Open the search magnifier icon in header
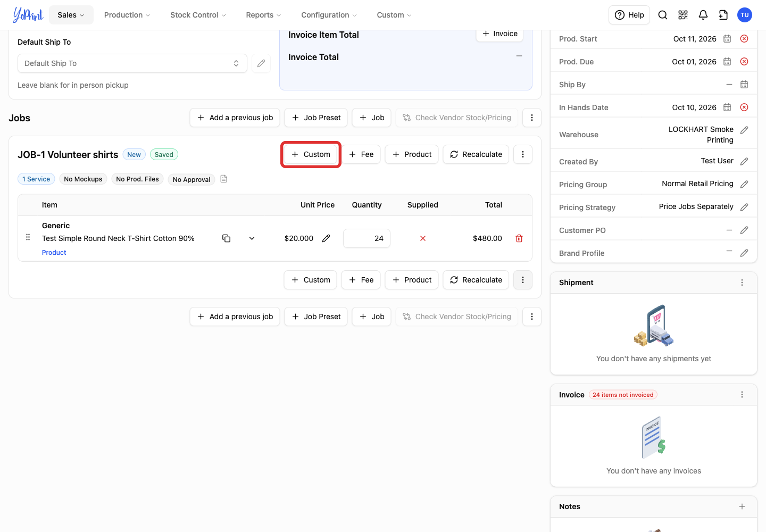This screenshot has width=766, height=532. 663,15
